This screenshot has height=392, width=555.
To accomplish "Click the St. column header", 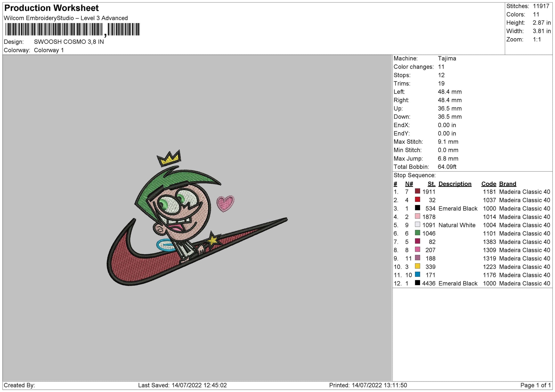I will (x=431, y=184).
